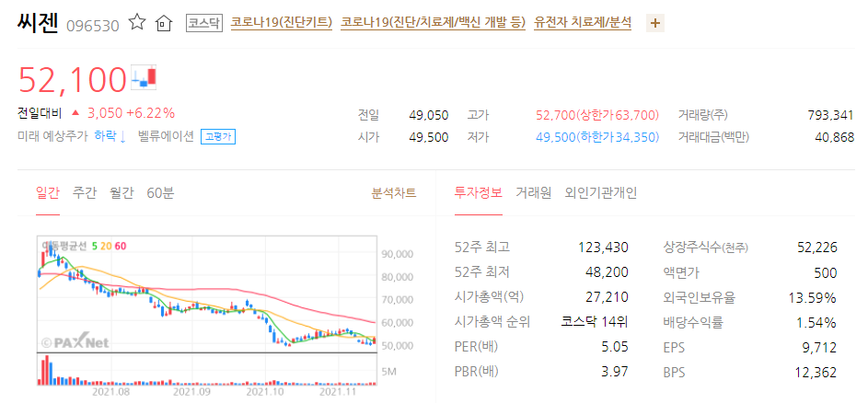Click the high price 52,700(상한가 63,700)

(598, 116)
